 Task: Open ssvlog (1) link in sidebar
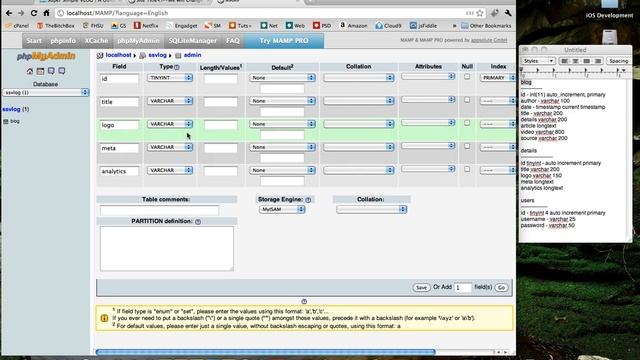tap(16, 109)
